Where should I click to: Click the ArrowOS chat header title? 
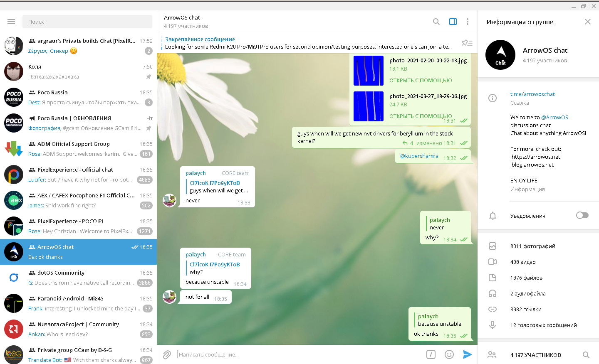point(182,17)
